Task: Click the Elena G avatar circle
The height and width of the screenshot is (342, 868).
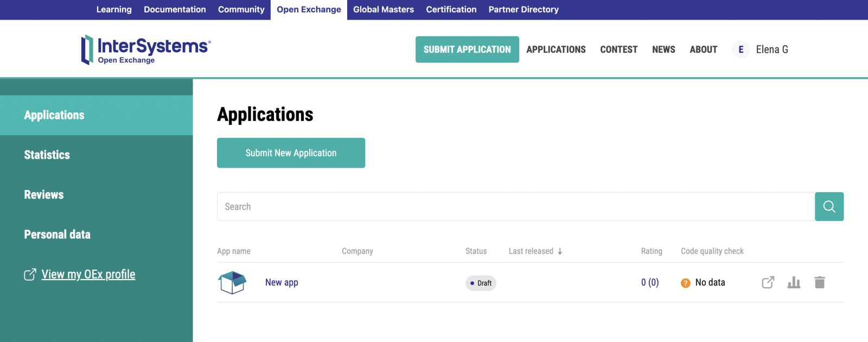Action: click(x=741, y=49)
